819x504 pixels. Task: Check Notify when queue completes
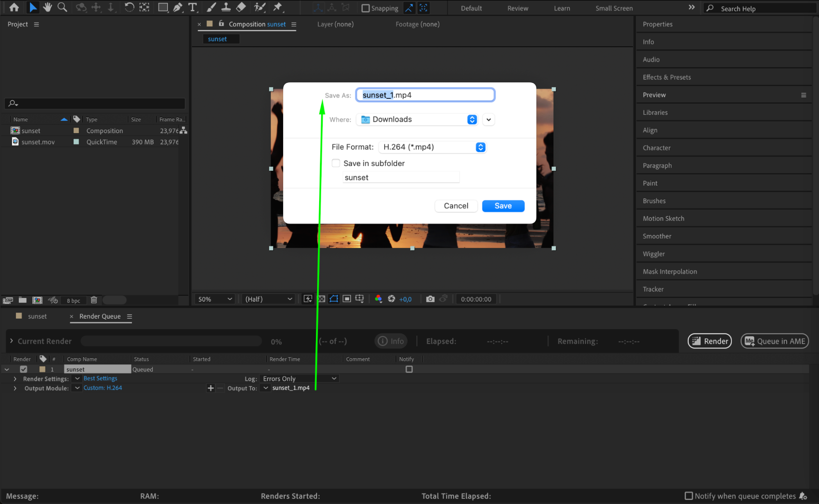pyautogui.click(x=689, y=496)
